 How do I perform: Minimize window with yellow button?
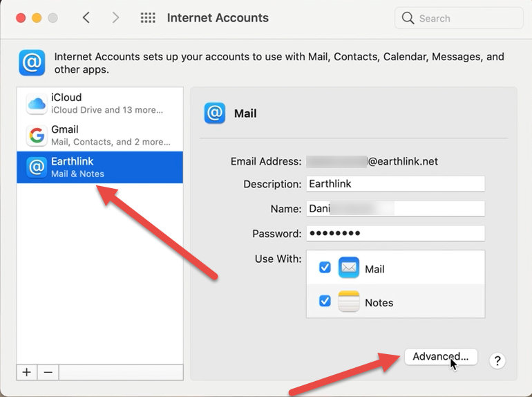pos(37,18)
